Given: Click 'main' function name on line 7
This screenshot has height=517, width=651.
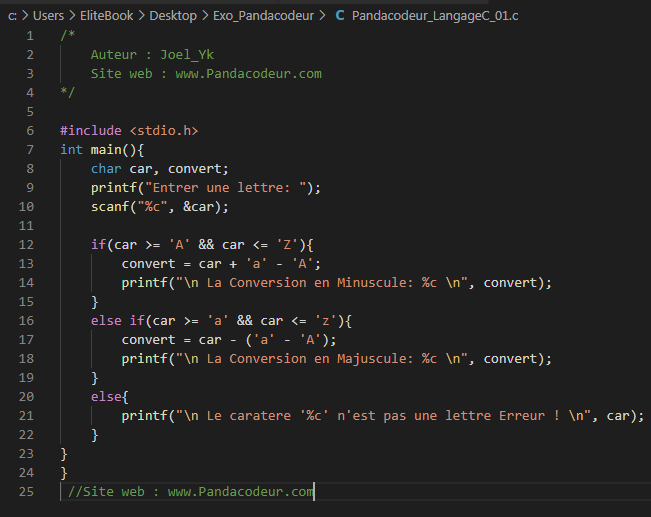Looking at the screenshot, I should click(106, 149).
